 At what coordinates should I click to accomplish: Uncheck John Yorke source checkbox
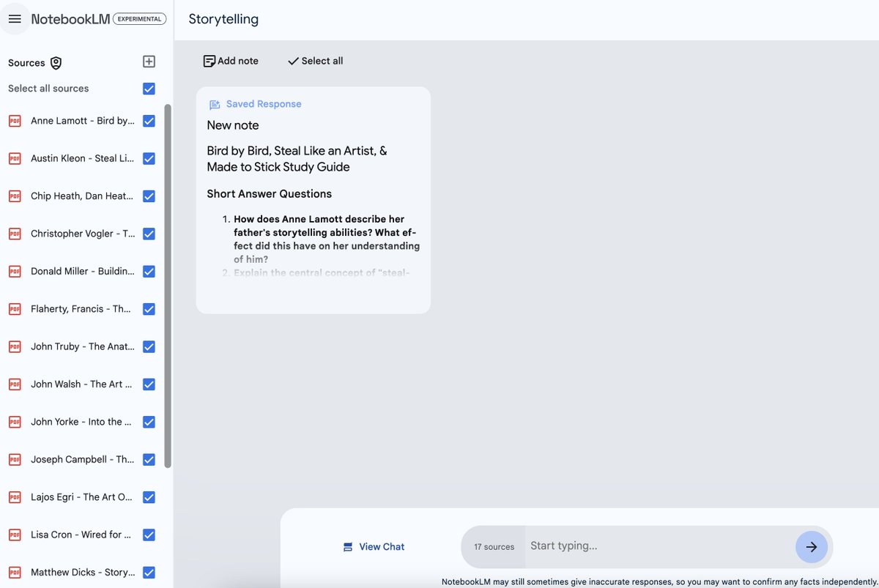point(149,422)
